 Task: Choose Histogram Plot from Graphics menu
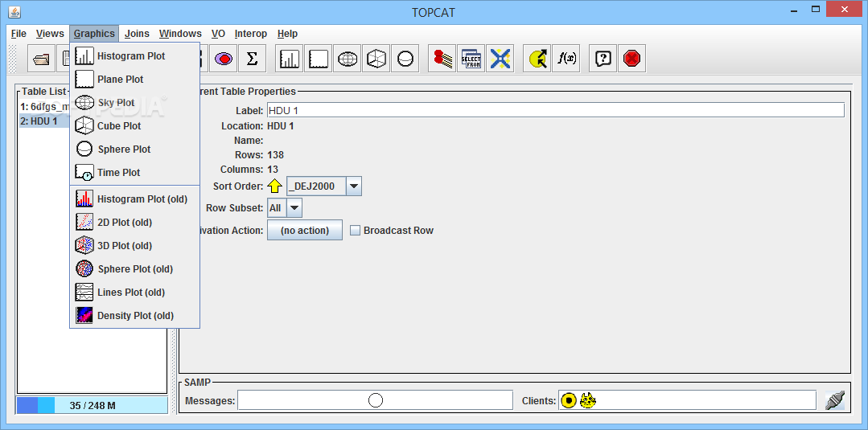pyautogui.click(x=134, y=56)
